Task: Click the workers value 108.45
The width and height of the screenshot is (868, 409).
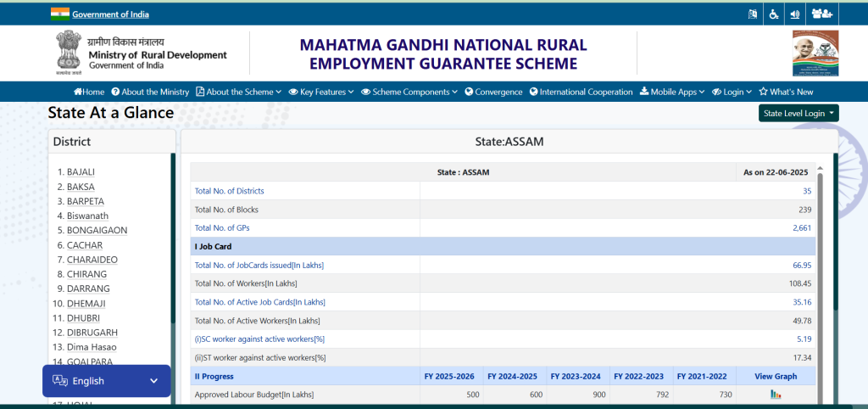Action: click(800, 283)
